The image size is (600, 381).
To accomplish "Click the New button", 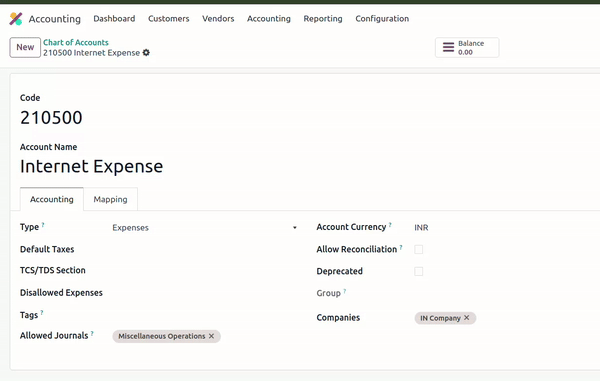I will (x=25, y=47).
